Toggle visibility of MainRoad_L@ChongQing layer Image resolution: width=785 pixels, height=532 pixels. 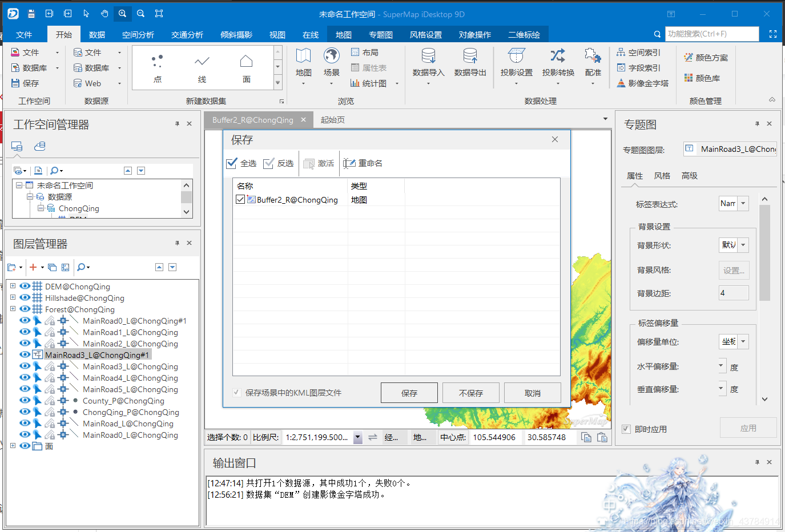pos(25,423)
